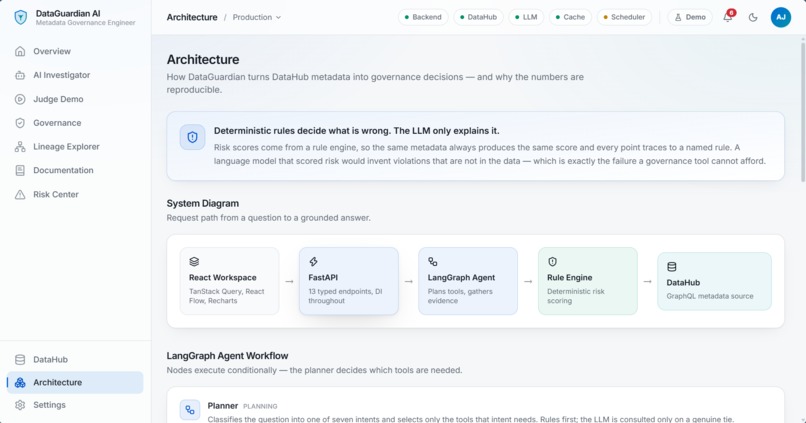806x423 pixels.
Task: Click the lightning bolt icon on FastAPI card
Action: coord(313,262)
